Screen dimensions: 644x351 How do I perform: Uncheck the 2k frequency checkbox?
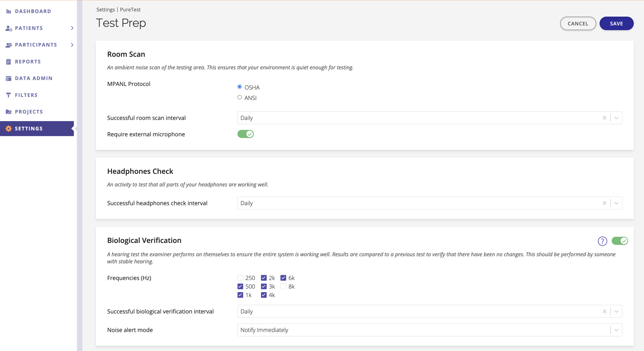pos(264,278)
